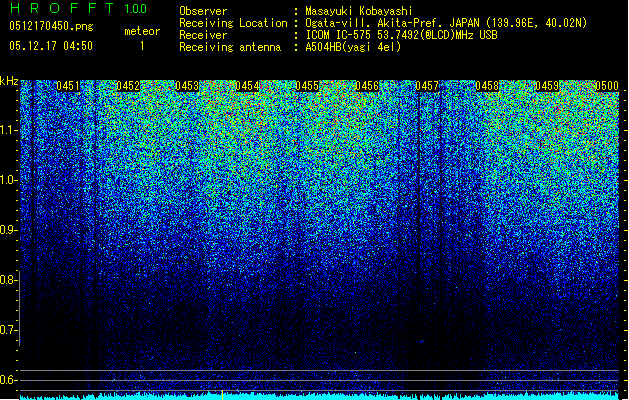The width and height of the screenshot is (629, 400).
Task: Click the 0459 time marker
Action: coord(547,86)
